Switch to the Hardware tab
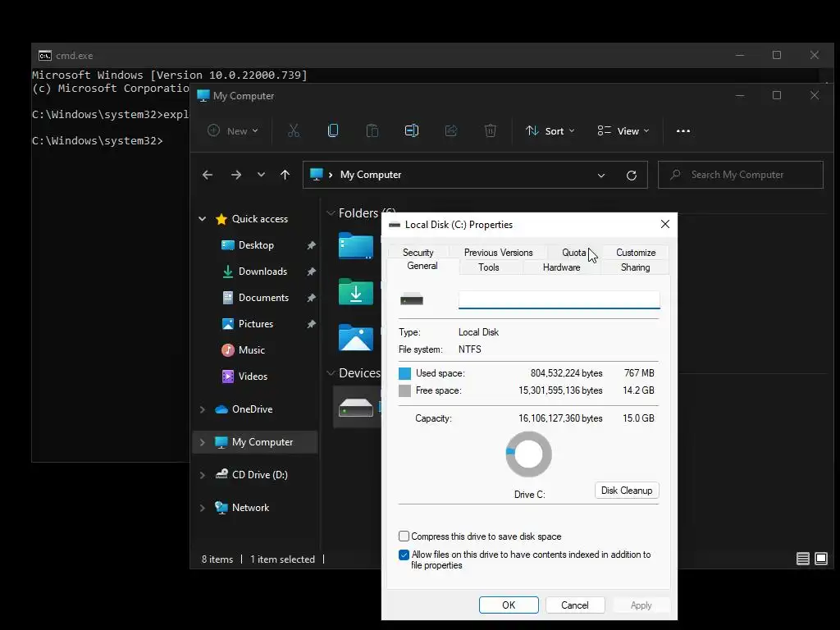Screen dimensions: 840x630 (x=561, y=267)
